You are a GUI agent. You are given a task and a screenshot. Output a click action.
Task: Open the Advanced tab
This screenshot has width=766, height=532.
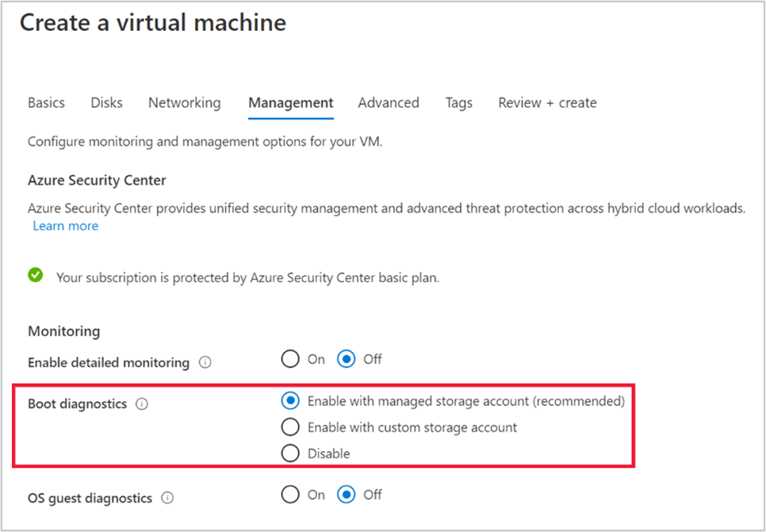coord(389,102)
